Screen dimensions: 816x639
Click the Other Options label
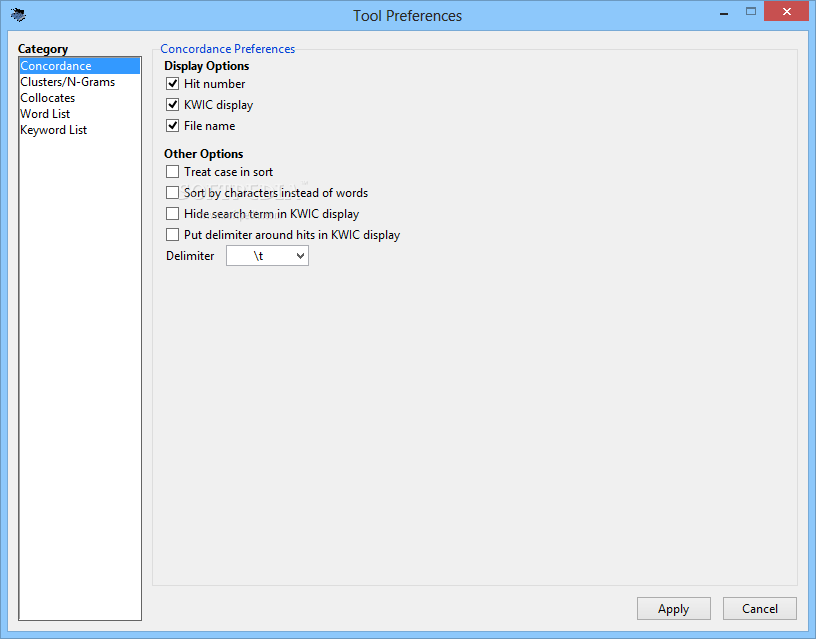pyautogui.click(x=203, y=154)
